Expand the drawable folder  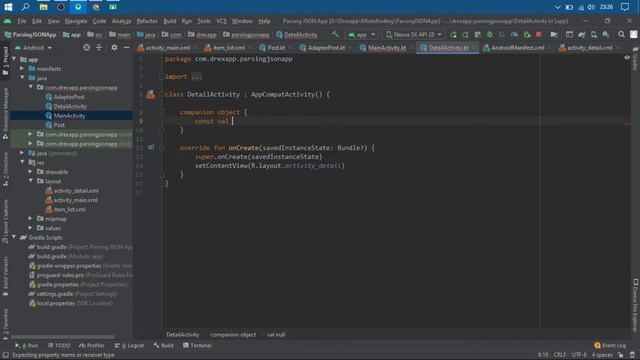[30, 171]
